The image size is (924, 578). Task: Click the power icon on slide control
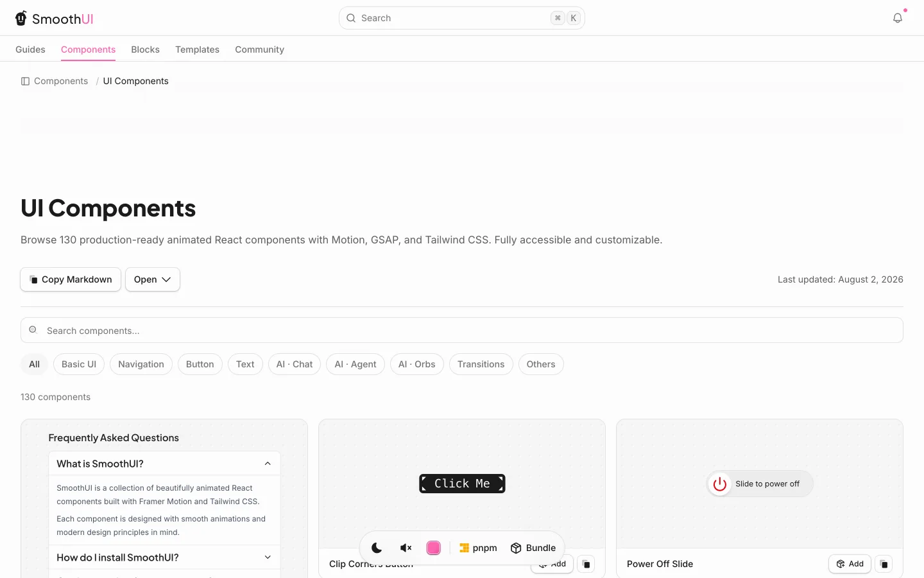click(720, 484)
